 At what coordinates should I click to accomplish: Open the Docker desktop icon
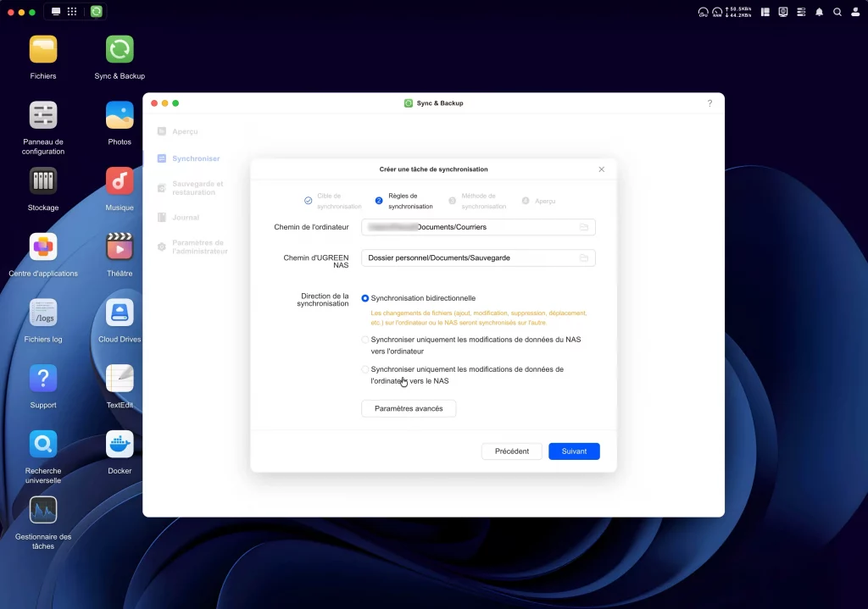[120, 444]
